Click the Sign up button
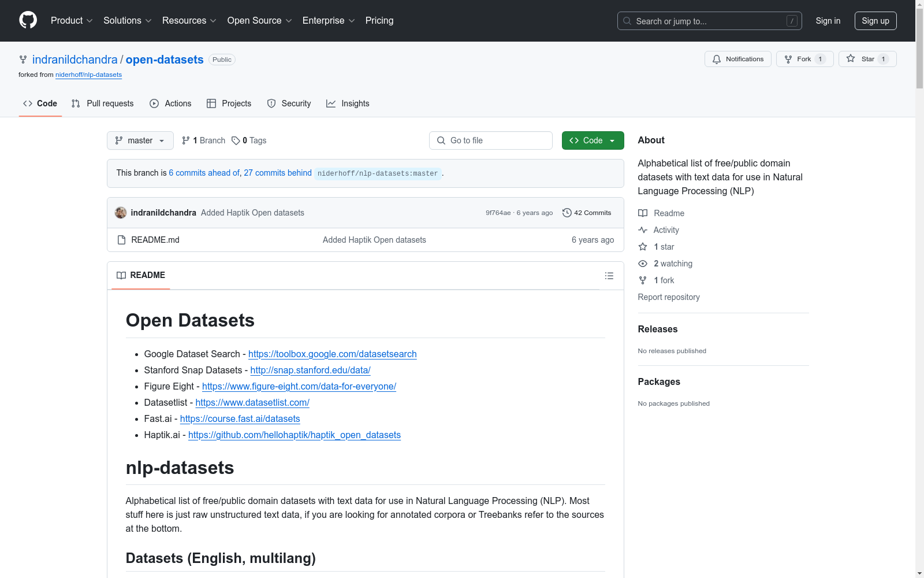The image size is (924, 578). tap(875, 21)
